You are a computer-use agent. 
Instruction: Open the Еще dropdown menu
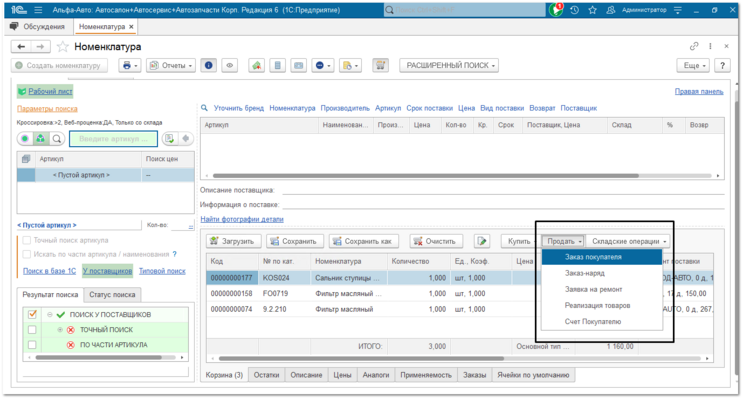694,65
